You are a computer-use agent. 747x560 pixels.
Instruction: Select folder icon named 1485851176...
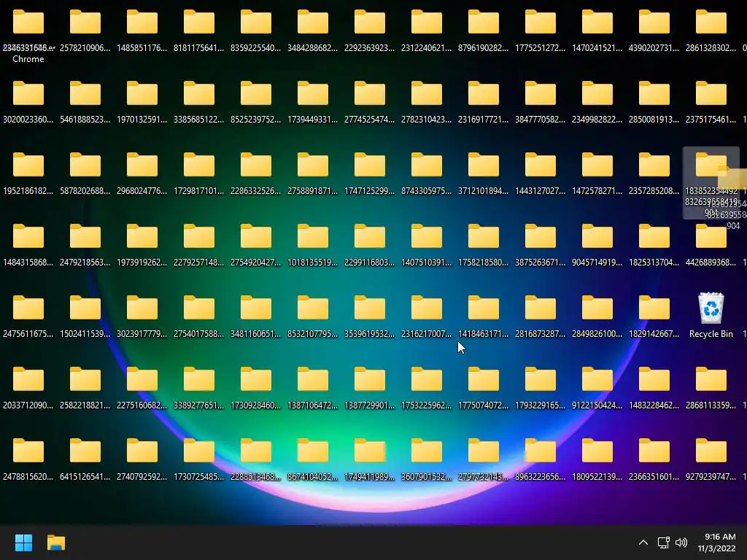coord(142,23)
